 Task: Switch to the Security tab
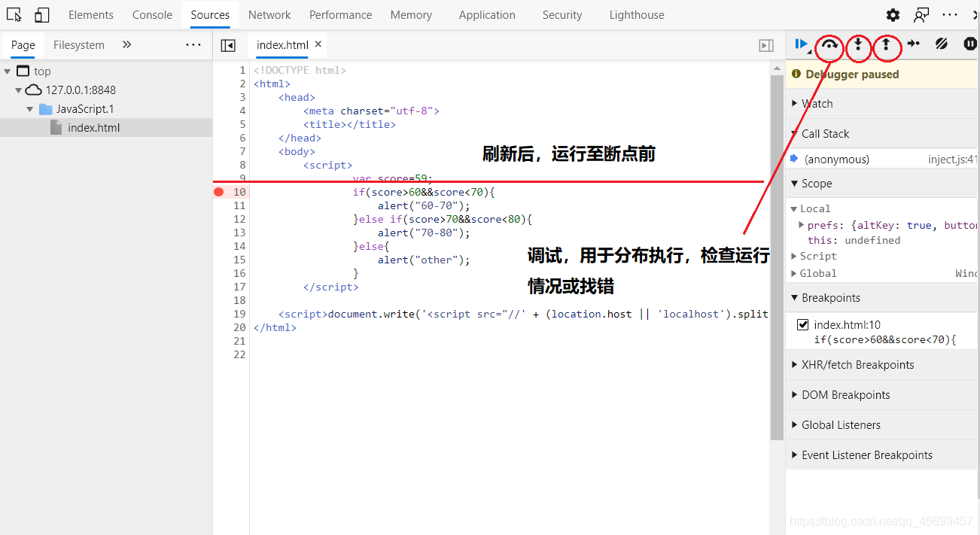[x=562, y=15]
